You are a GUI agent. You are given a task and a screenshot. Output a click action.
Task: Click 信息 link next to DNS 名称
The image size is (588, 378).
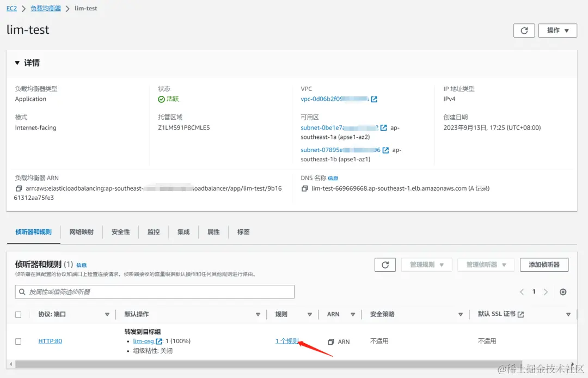click(333, 179)
